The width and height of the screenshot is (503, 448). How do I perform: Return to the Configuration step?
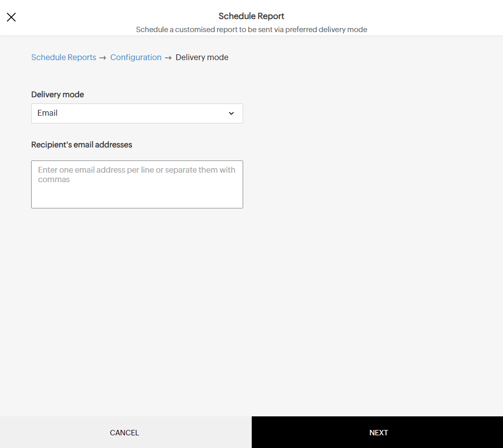coord(136,57)
